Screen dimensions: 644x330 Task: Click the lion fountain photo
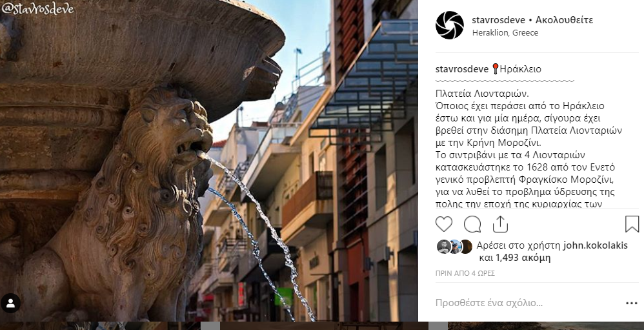pos(208,161)
